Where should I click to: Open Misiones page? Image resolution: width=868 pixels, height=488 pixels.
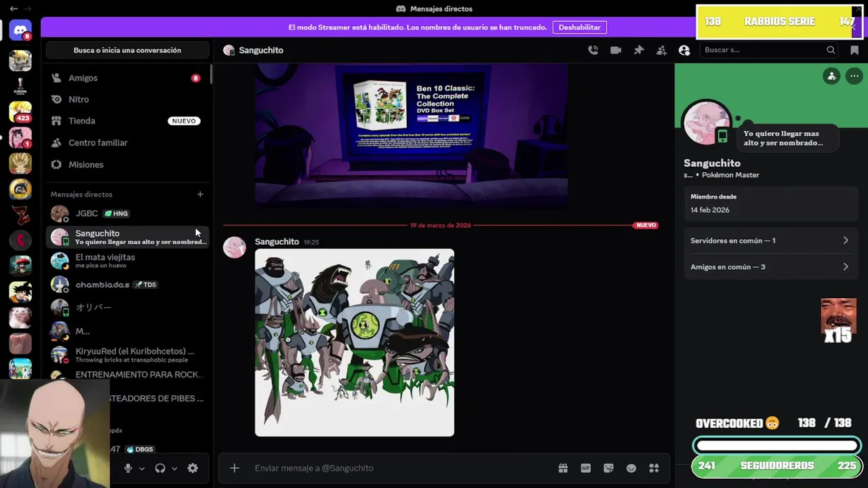click(x=127, y=165)
